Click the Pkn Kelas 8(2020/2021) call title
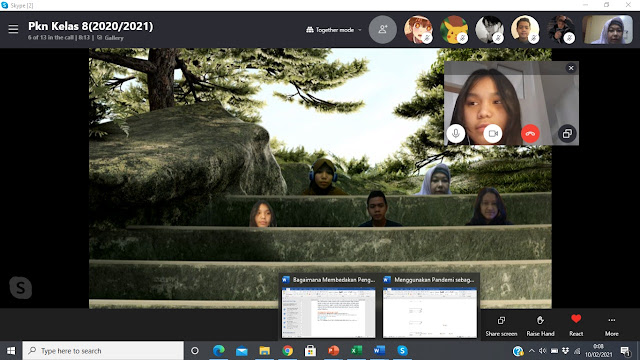The image size is (640, 360). pyautogui.click(x=91, y=26)
